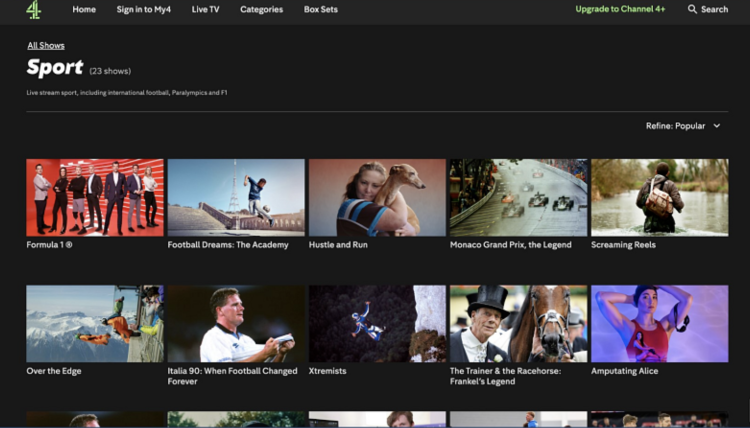
Task: Open the Home page
Action: pos(84,9)
